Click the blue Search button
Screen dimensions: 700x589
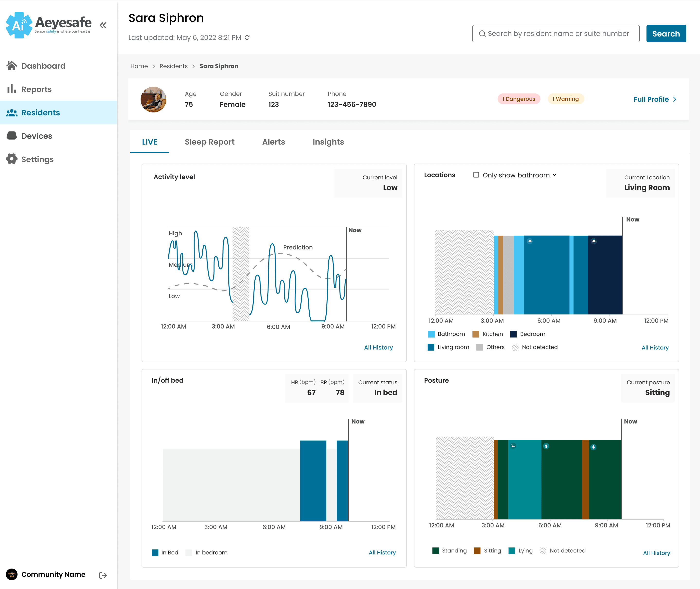tap(666, 34)
